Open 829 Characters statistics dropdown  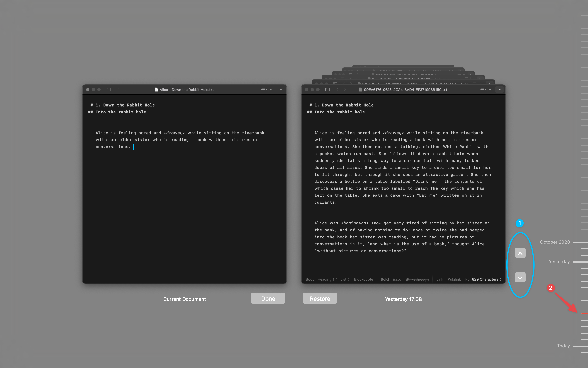click(487, 279)
